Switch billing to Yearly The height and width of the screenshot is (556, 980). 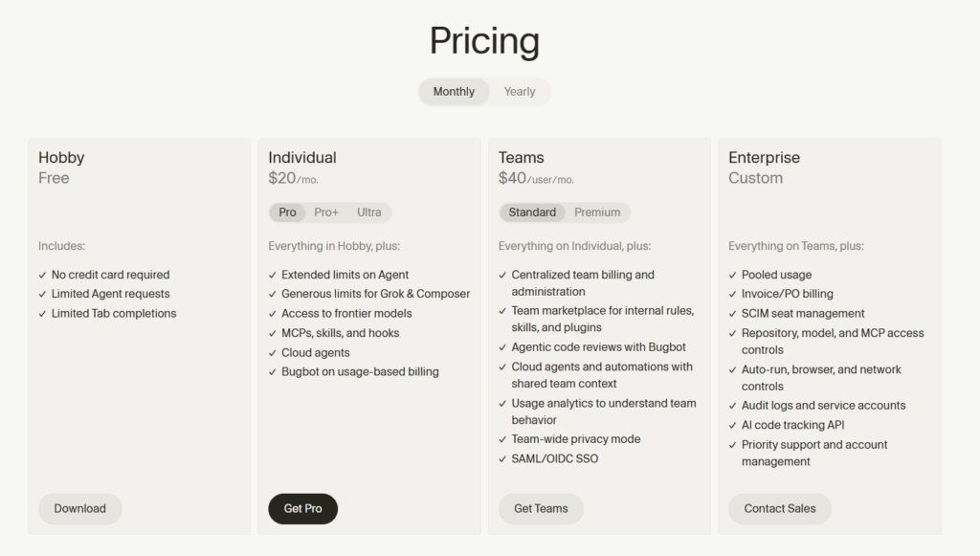(520, 92)
